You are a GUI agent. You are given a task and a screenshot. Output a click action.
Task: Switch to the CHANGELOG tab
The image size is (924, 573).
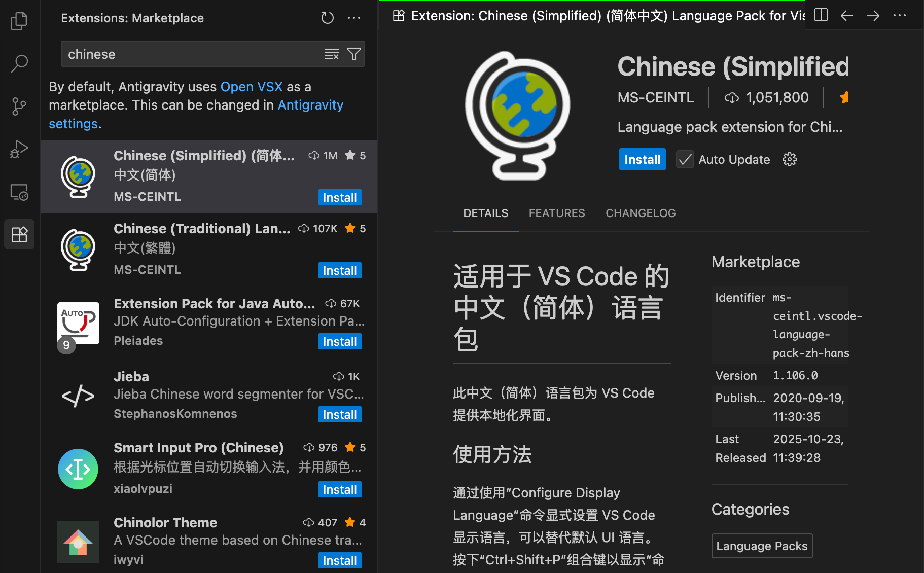click(x=640, y=213)
